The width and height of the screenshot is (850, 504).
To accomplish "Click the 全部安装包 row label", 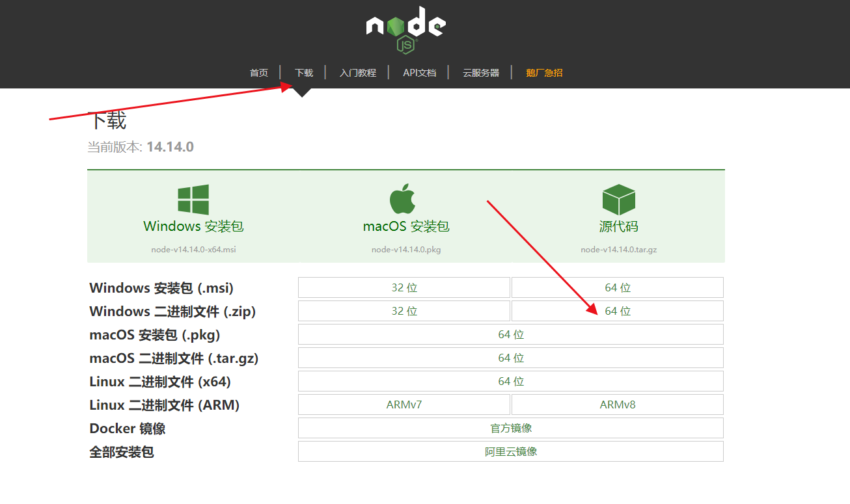I will click(x=122, y=452).
